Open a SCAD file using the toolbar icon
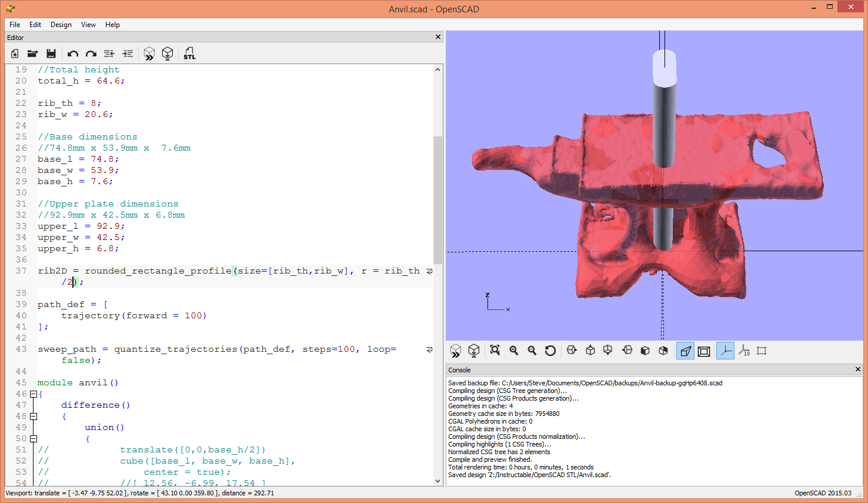 pyautogui.click(x=32, y=54)
